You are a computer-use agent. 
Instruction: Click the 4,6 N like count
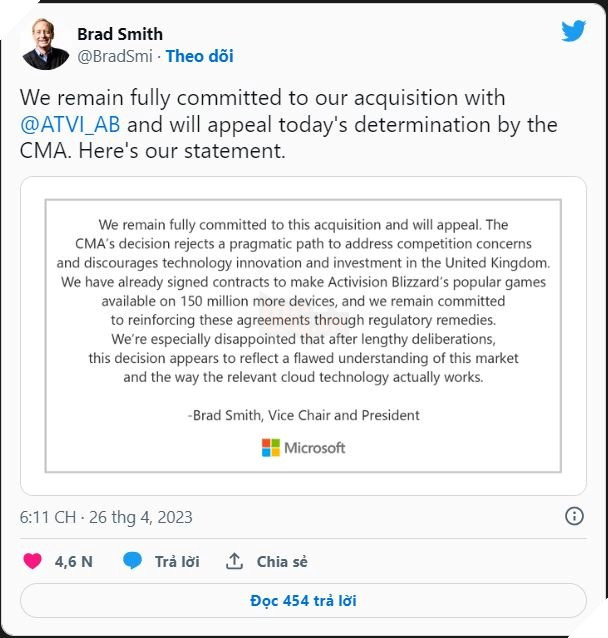73,561
